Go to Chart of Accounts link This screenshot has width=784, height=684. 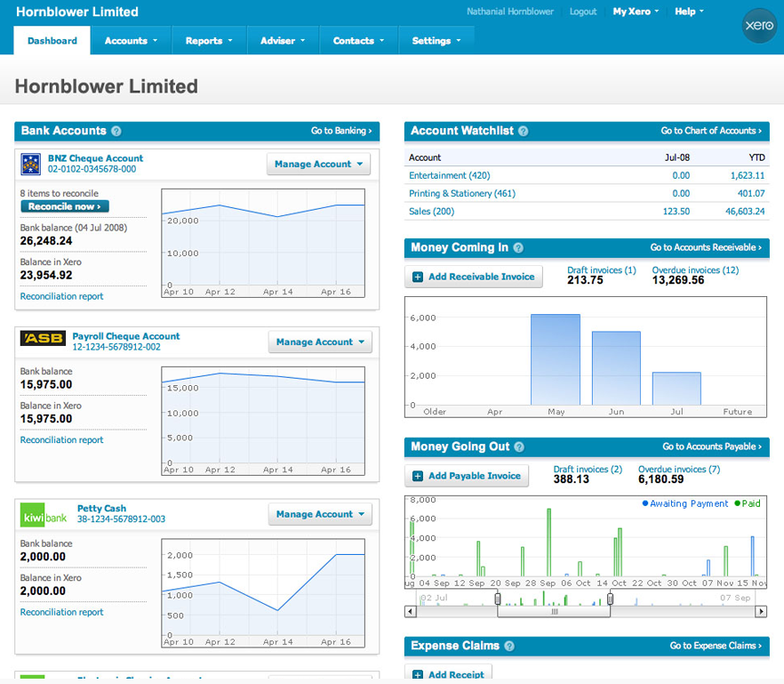click(x=711, y=131)
